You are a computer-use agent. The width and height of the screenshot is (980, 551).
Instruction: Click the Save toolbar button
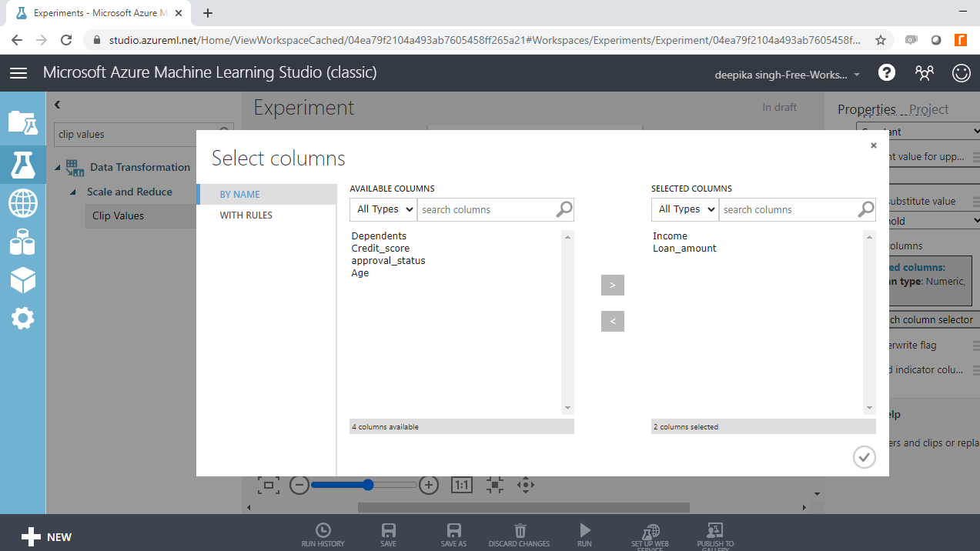point(389,535)
